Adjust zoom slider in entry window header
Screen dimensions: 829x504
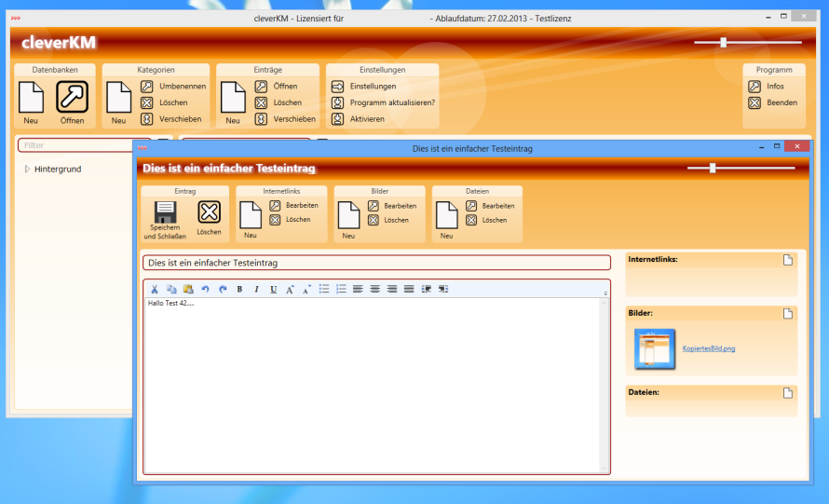tap(713, 169)
